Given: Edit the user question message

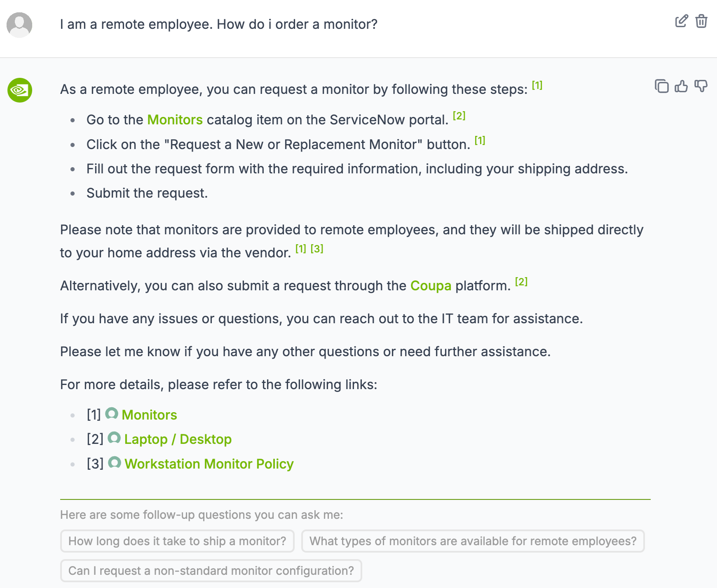Looking at the screenshot, I should click(682, 21).
